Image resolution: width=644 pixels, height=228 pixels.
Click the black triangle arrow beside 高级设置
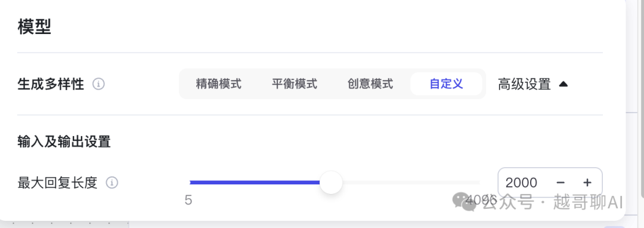(x=563, y=84)
